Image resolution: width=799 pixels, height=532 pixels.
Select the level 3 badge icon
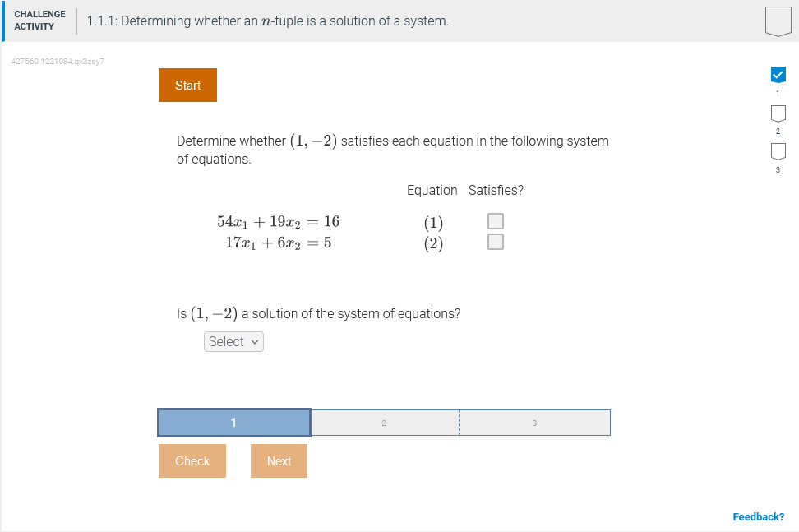(x=778, y=152)
